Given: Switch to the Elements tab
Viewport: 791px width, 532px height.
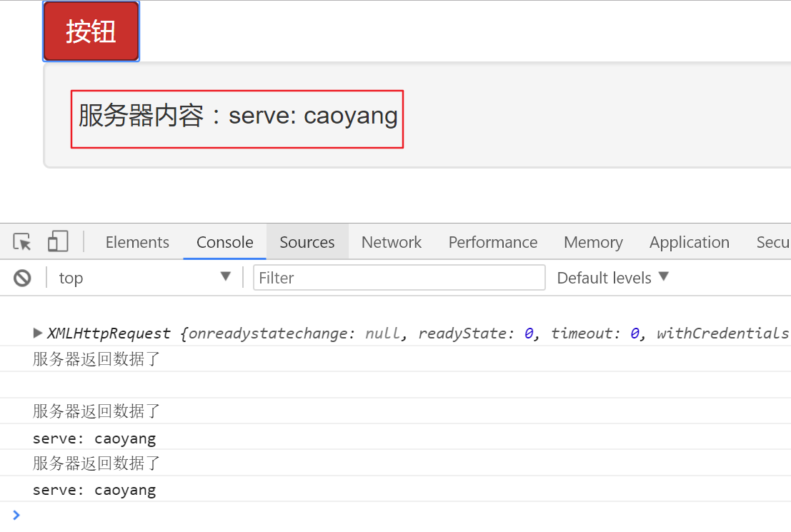Looking at the screenshot, I should (x=137, y=242).
